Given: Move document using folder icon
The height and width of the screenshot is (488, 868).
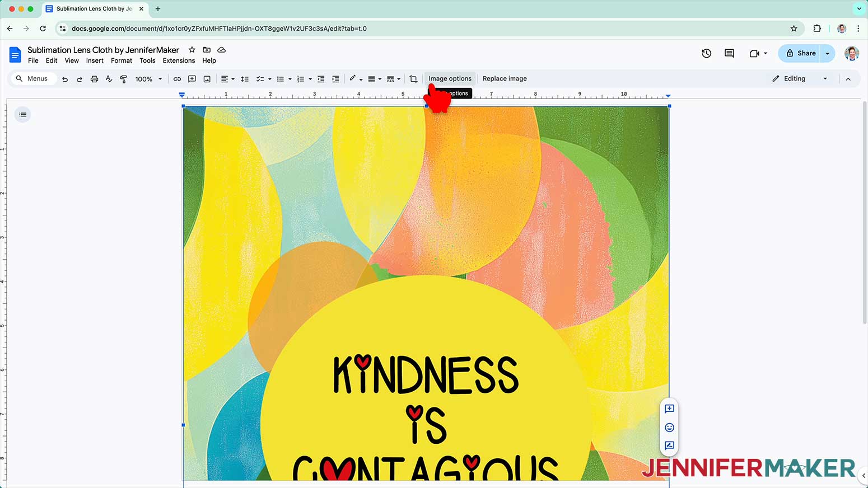Looking at the screenshot, I should (x=207, y=50).
